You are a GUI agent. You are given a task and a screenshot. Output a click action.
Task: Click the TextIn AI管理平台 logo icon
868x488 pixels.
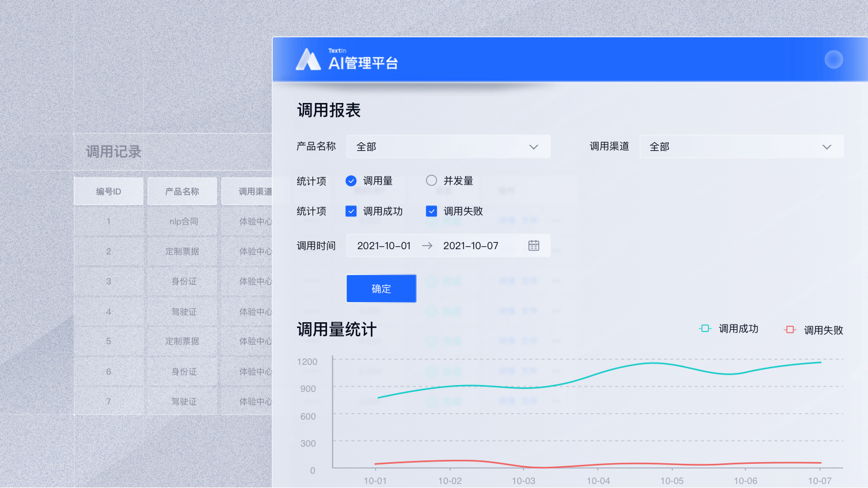click(x=308, y=59)
